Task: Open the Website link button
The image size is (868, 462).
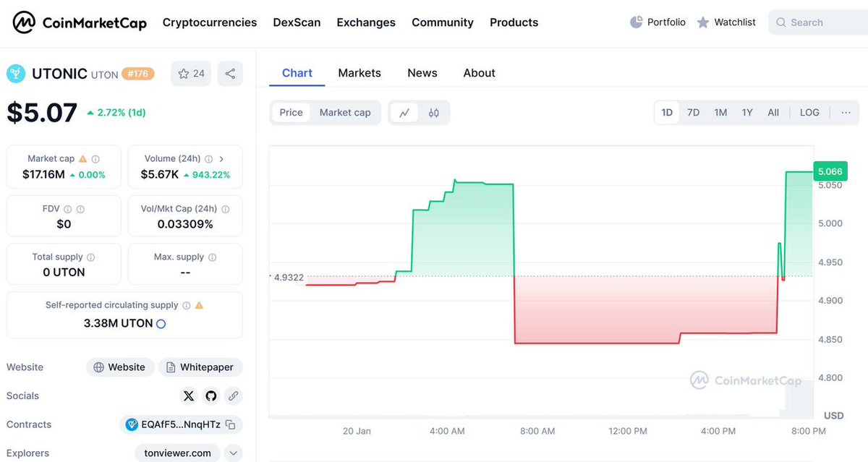Action: 120,367
